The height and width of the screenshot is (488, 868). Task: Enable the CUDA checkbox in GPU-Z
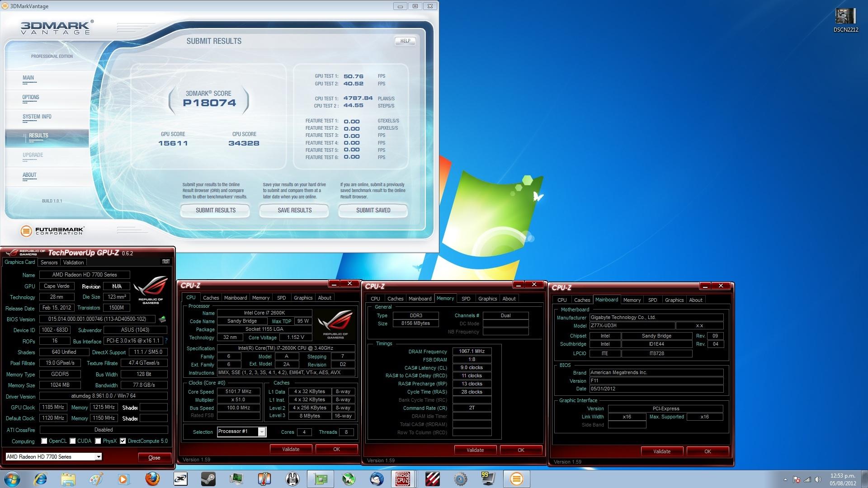pos(72,441)
